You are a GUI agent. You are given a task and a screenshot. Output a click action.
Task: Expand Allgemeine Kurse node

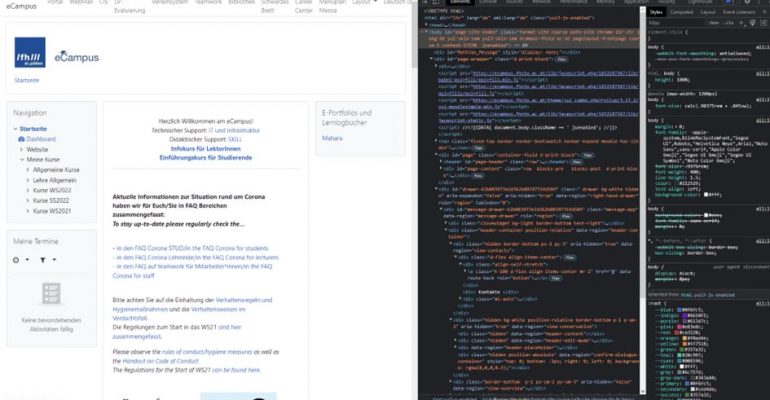[28, 170]
